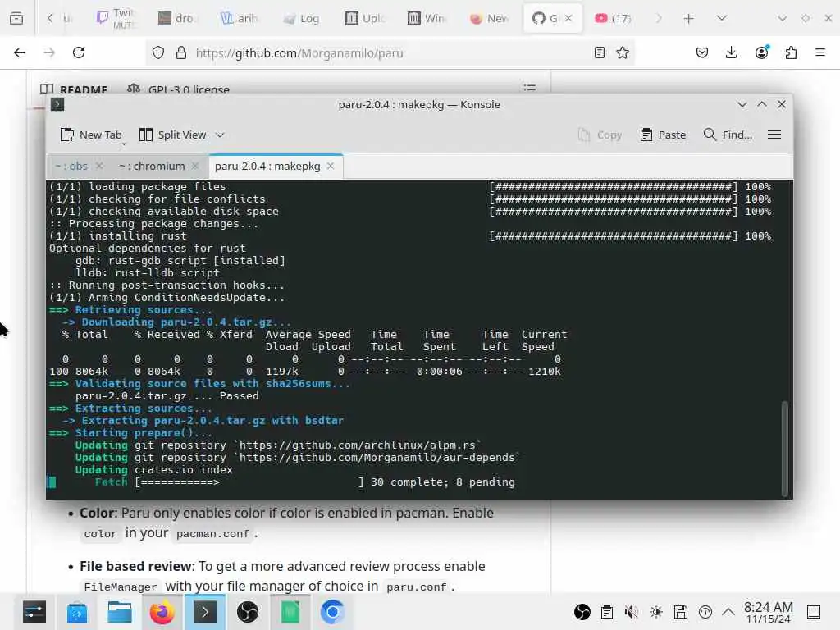Click Konsole icon in taskbar
The width and height of the screenshot is (840, 630).
coord(204,612)
